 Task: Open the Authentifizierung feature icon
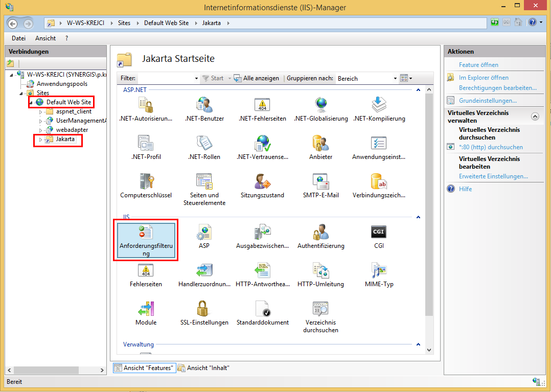click(x=320, y=233)
